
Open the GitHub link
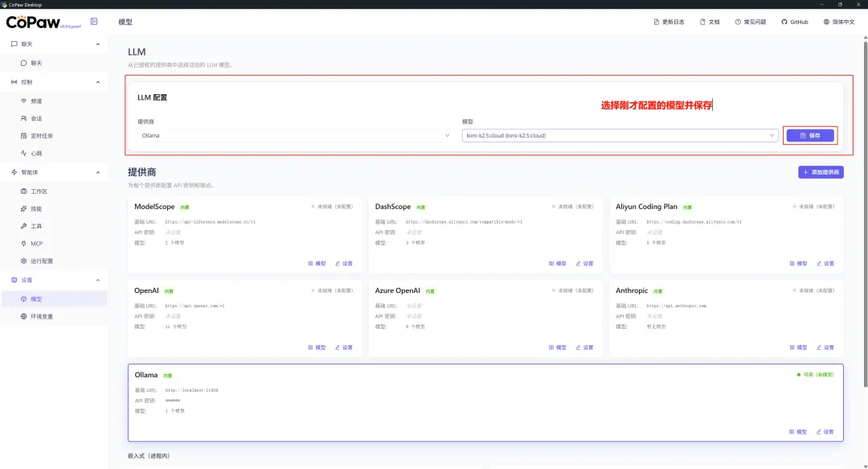click(794, 23)
